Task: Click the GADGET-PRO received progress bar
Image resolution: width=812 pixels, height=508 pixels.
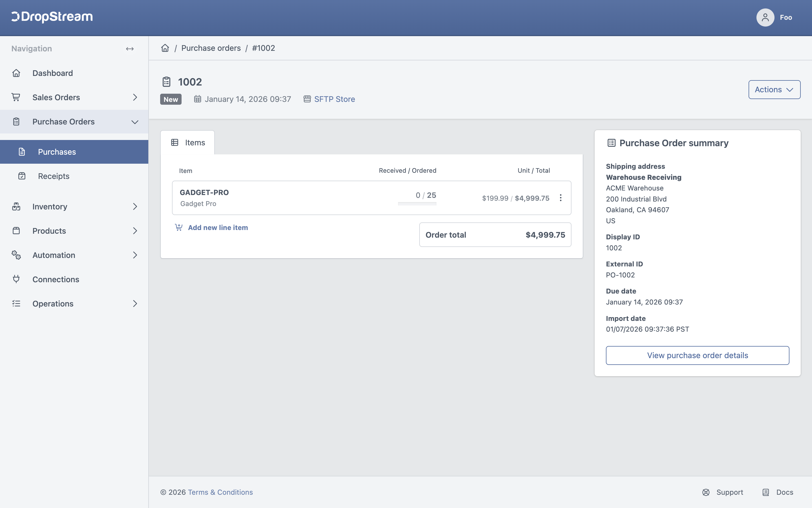Action: pyautogui.click(x=417, y=203)
